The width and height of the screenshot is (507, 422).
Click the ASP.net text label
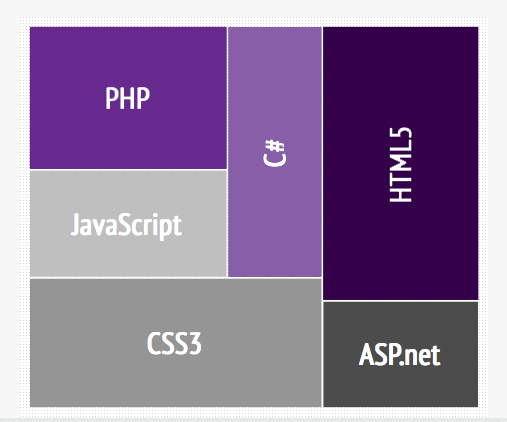point(399,355)
